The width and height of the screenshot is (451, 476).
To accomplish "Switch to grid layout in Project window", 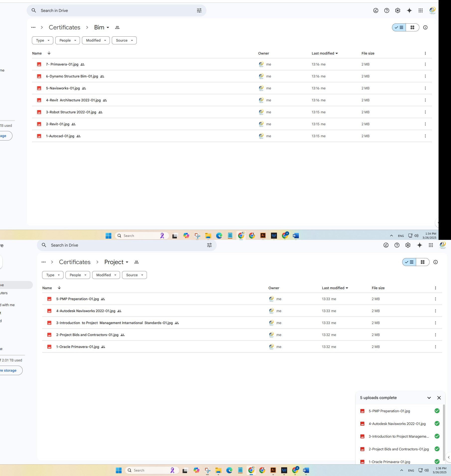I will tap(423, 262).
